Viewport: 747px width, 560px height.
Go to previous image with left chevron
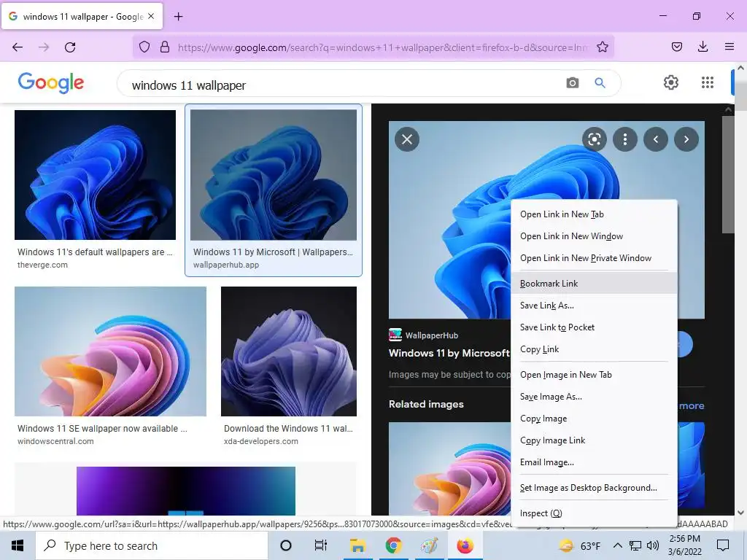coord(656,139)
